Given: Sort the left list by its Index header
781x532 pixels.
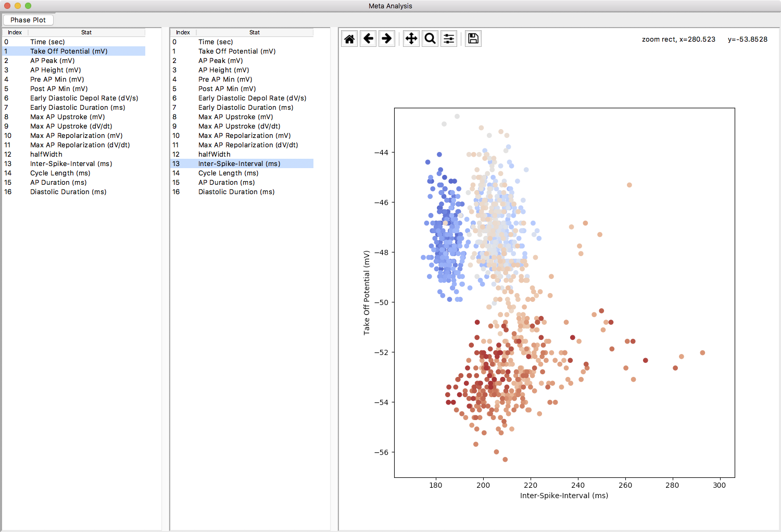Looking at the screenshot, I should (15, 32).
